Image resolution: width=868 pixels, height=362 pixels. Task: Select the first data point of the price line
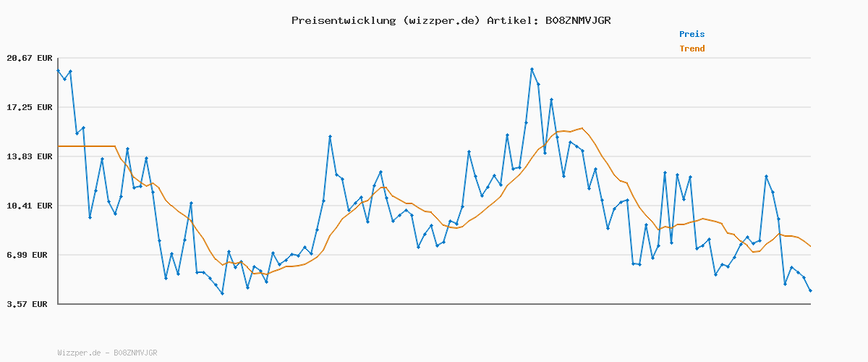tap(58, 71)
